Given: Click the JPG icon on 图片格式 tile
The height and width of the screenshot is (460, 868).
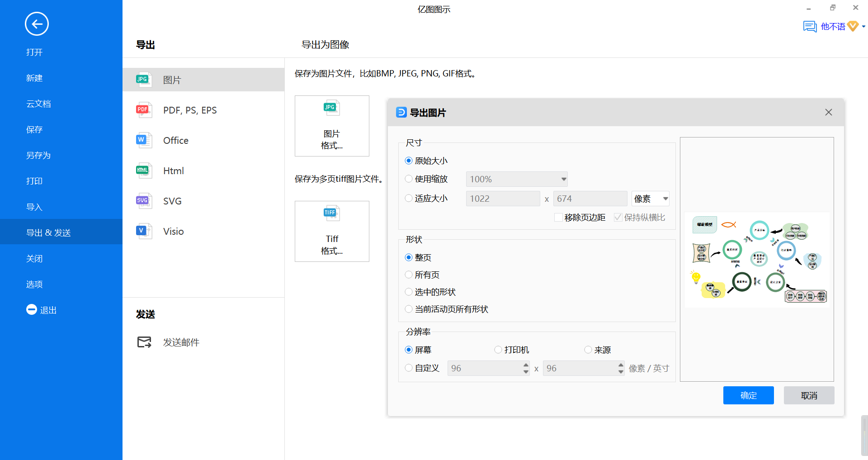Looking at the screenshot, I should [331, 108].
